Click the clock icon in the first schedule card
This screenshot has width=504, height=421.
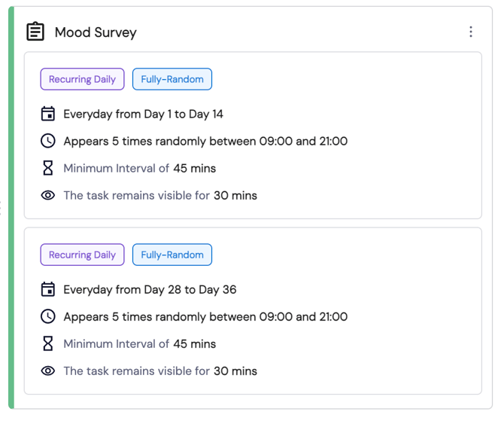(x=48, y=141)
